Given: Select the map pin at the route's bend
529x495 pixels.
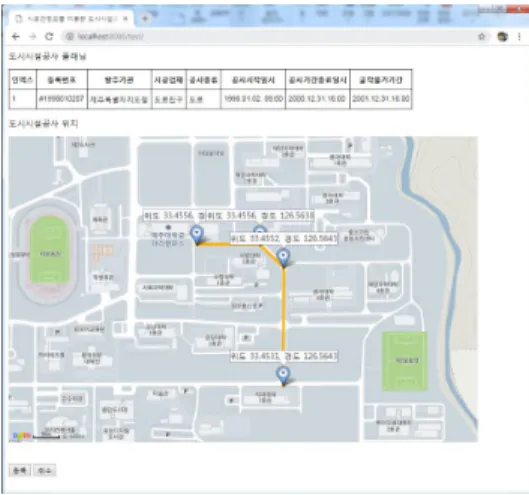Looking at the screenshot, I should click(283, 258).
